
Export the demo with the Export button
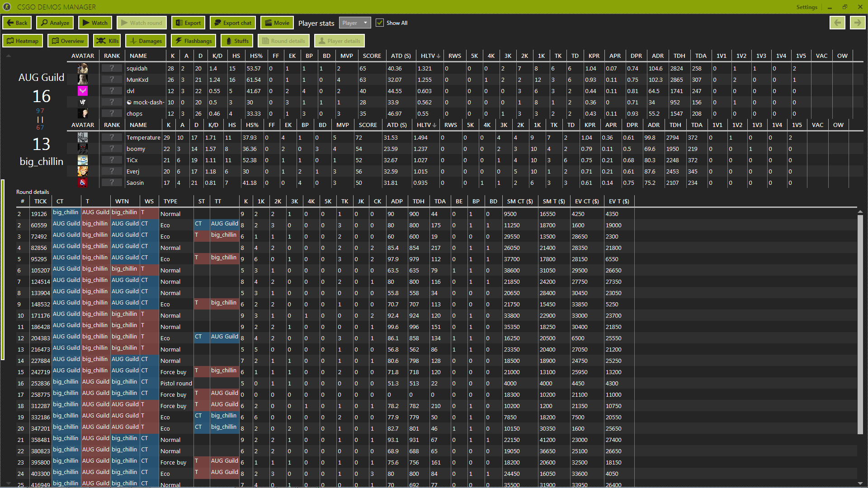pos(188,23)
